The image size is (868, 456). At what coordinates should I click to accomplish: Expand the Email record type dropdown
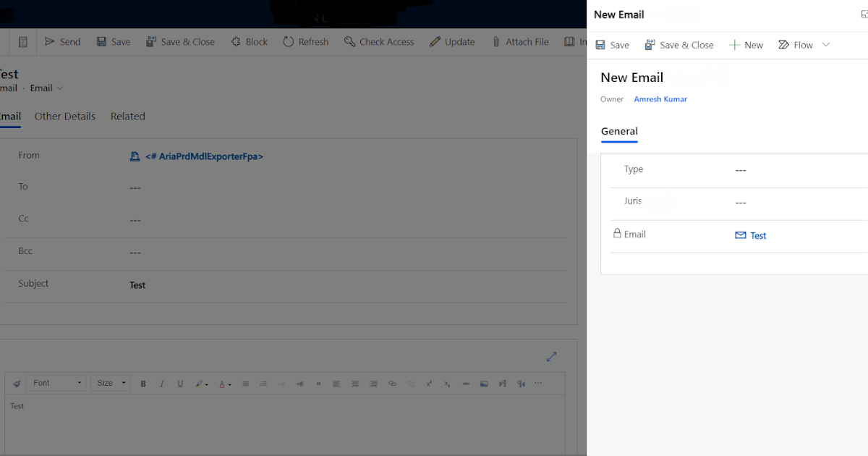[46, 88]
